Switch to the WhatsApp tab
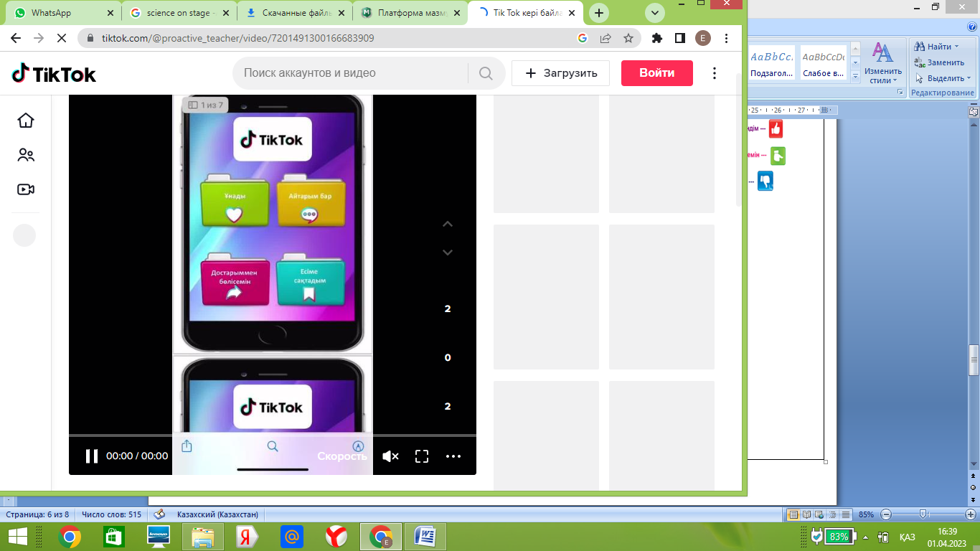Screen dimensions: 980x551 (63, 13)
